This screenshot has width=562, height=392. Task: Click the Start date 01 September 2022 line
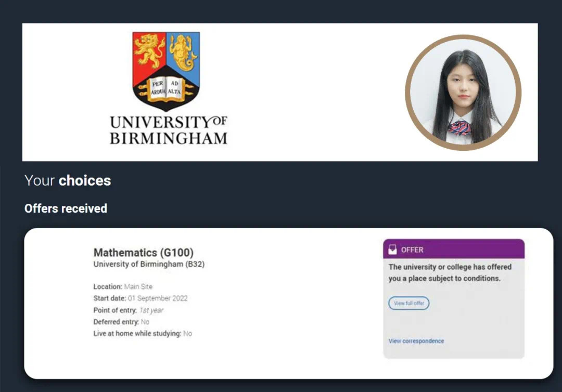pyautogui.click(x=140, y=298)
